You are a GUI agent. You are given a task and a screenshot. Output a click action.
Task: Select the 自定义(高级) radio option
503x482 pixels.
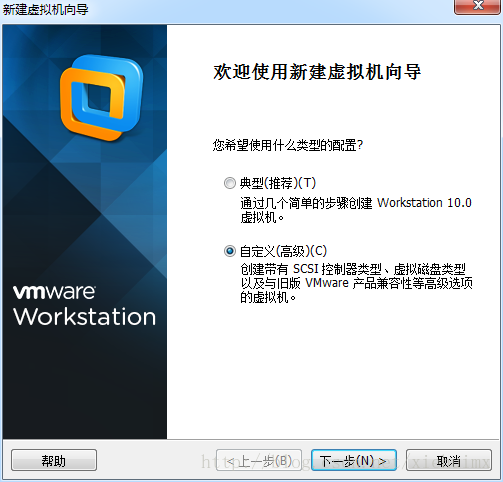[230, 251]
